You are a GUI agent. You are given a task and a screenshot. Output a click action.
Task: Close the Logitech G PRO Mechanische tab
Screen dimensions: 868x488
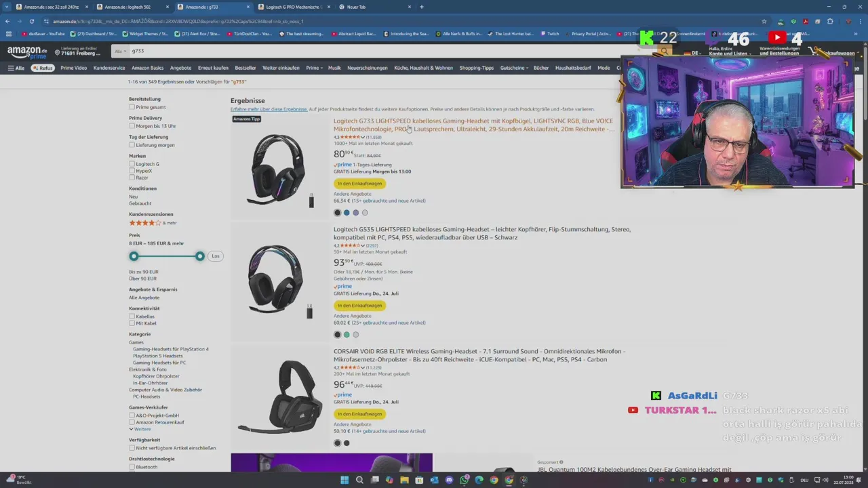329,7
